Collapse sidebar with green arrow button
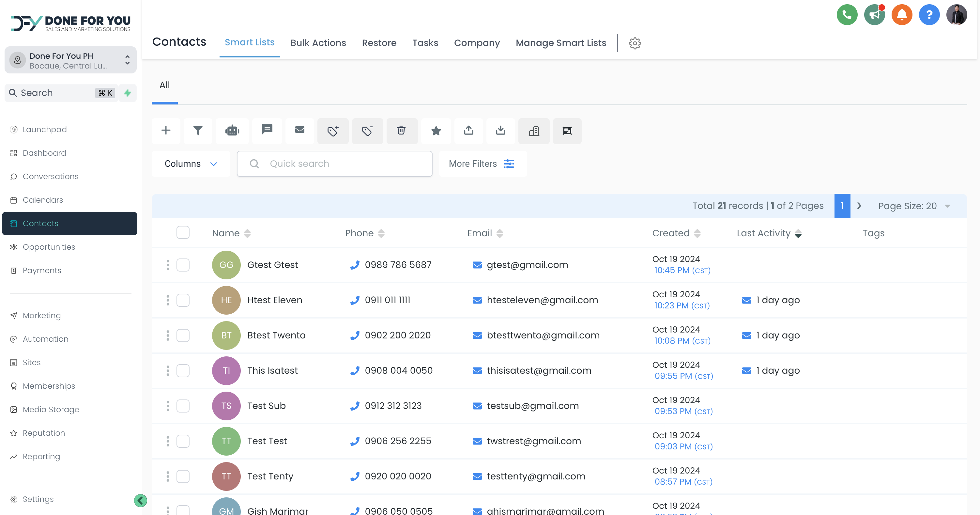The image size is (980, 515). [140, 500]
